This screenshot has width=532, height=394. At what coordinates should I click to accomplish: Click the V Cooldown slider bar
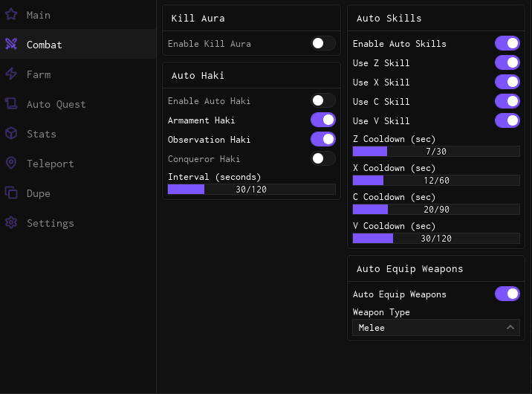pos(436,239)
